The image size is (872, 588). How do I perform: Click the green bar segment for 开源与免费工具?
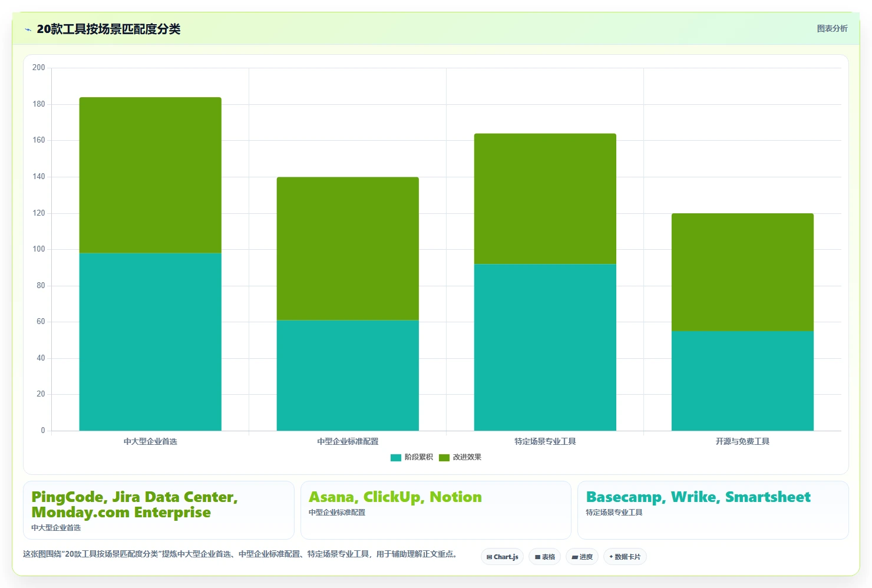[x=742, y=272]
